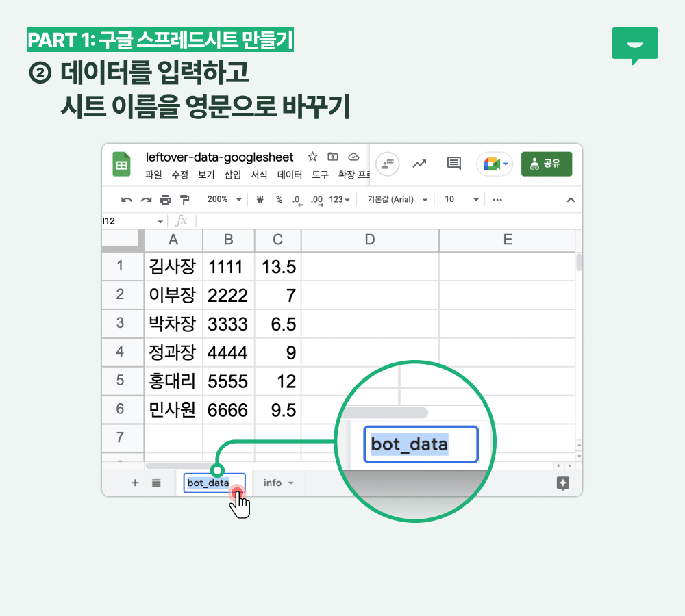
Task: Click cell containing 13.5
Action: [278, 266]
